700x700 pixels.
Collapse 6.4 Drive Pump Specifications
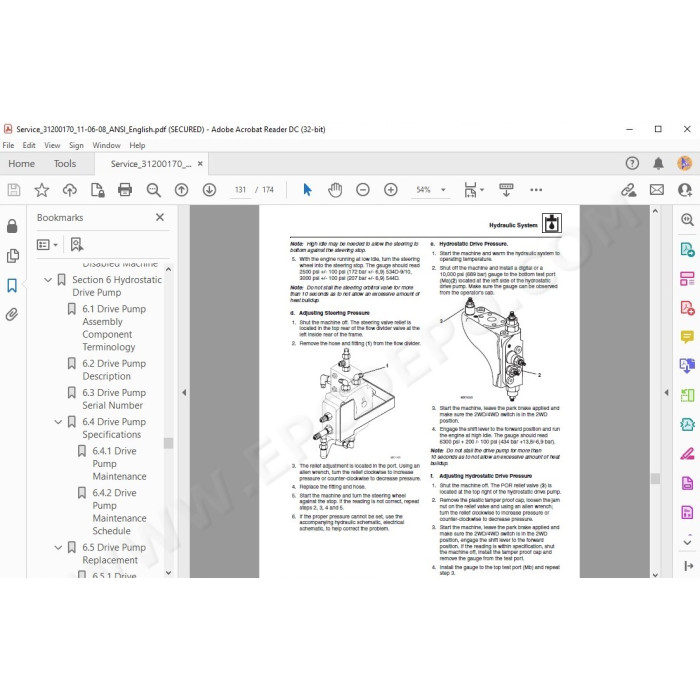(58, 422)
